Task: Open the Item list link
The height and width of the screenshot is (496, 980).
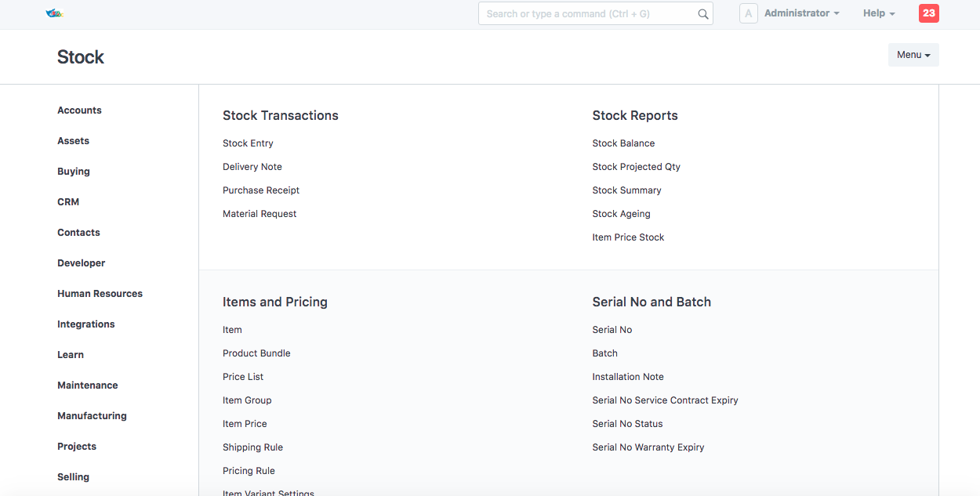Action: [x=232, y=330]
